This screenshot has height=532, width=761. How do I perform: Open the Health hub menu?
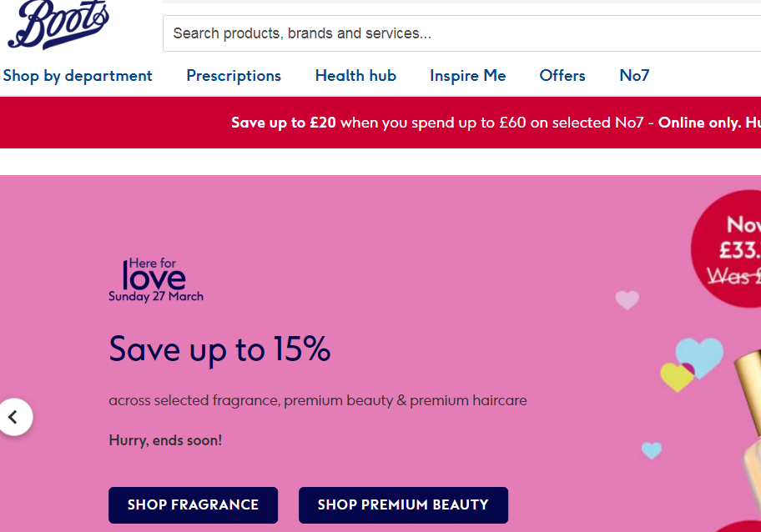click(x=355, y=76)
